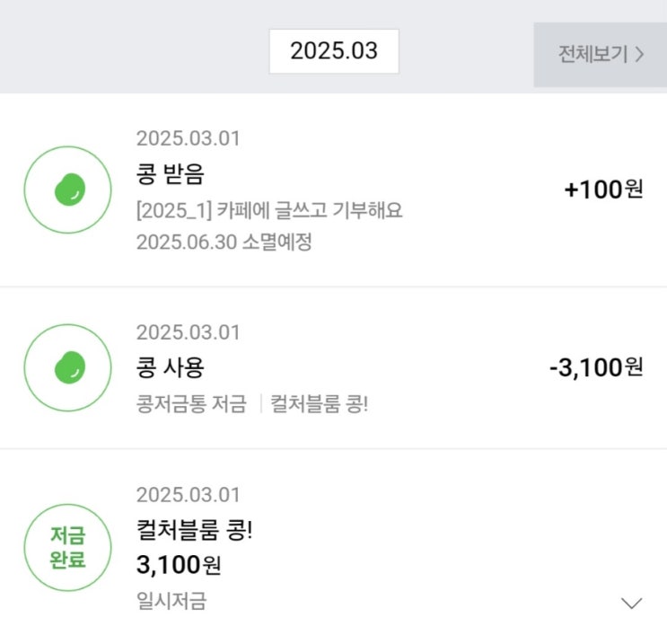Open the 2025.03 month selector
Image resolution: width=667 pixels, height=644 pixels.
point(334,51)
